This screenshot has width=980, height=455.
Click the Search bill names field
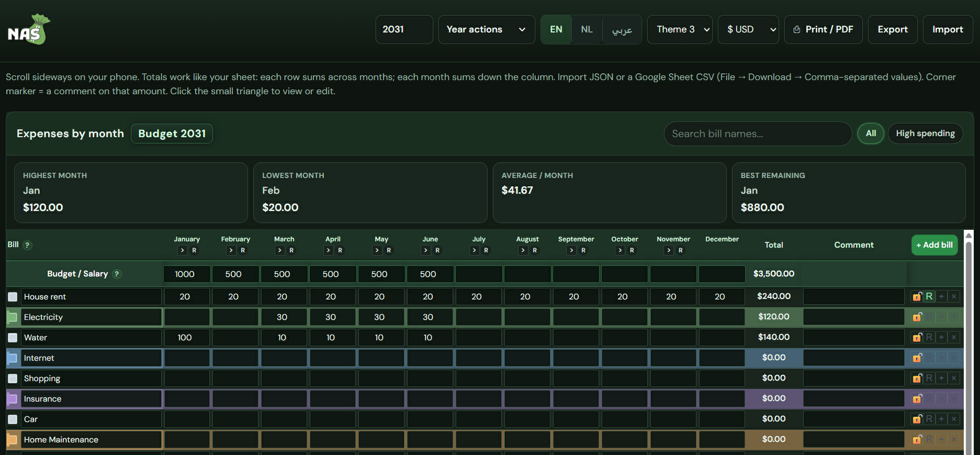click(758, 134)
